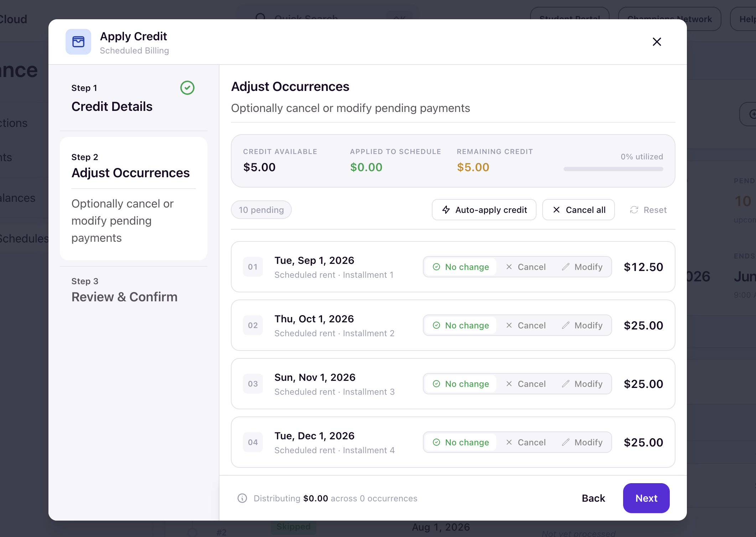Viewport: 756px width, 537px height.
Task: Click the Cancel all button
Action: (x=578, y=210)
